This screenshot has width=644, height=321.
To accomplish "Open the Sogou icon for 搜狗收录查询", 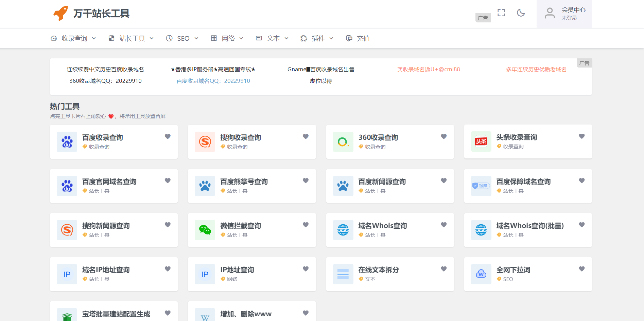I will pyautogui.click(x=205, y=142).
